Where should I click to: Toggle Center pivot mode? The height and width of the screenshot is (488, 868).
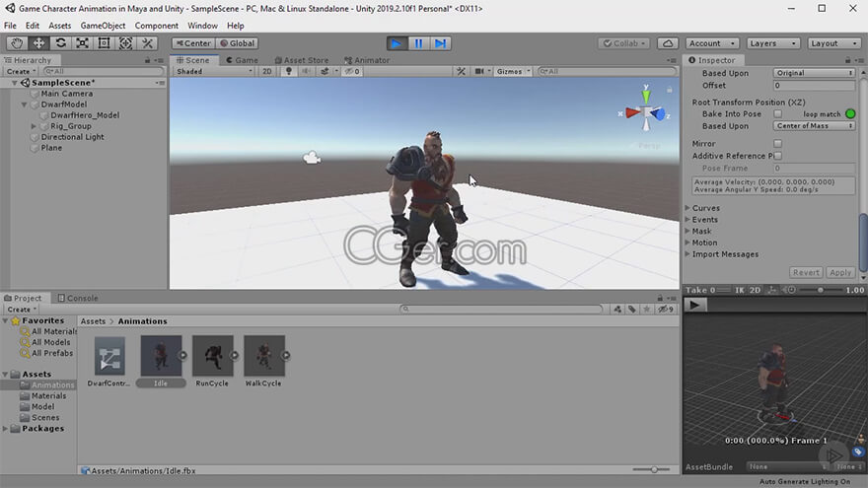tap(192, 43)
